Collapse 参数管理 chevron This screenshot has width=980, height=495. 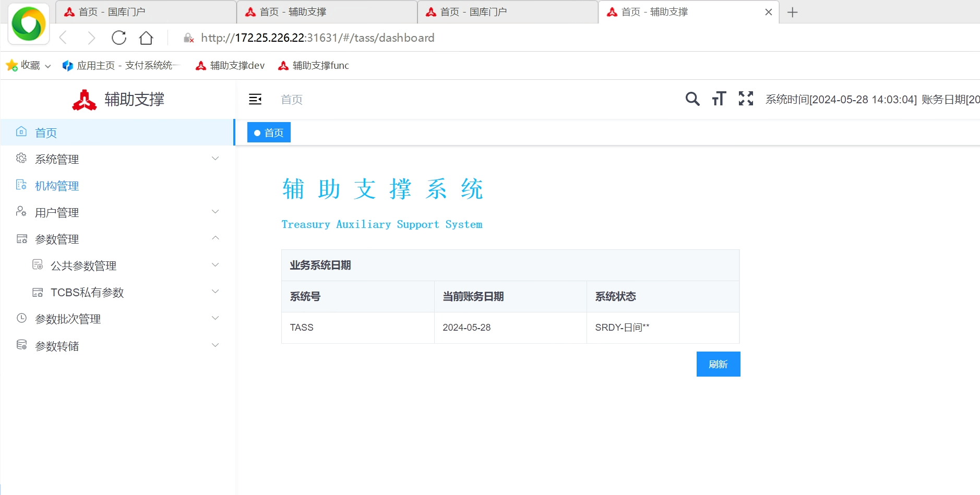pos(215,238)
